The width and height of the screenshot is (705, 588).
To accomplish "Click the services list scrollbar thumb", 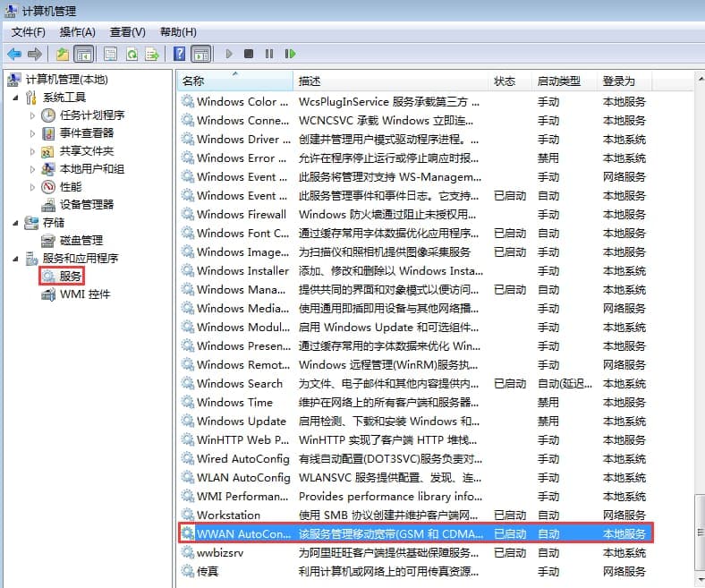I will (700, 533).
